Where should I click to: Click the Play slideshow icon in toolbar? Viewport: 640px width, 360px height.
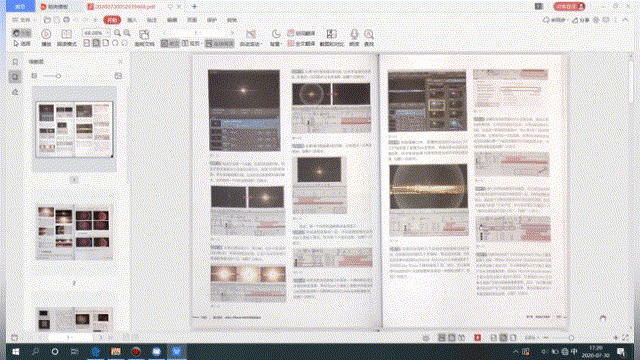coord(46,34)
